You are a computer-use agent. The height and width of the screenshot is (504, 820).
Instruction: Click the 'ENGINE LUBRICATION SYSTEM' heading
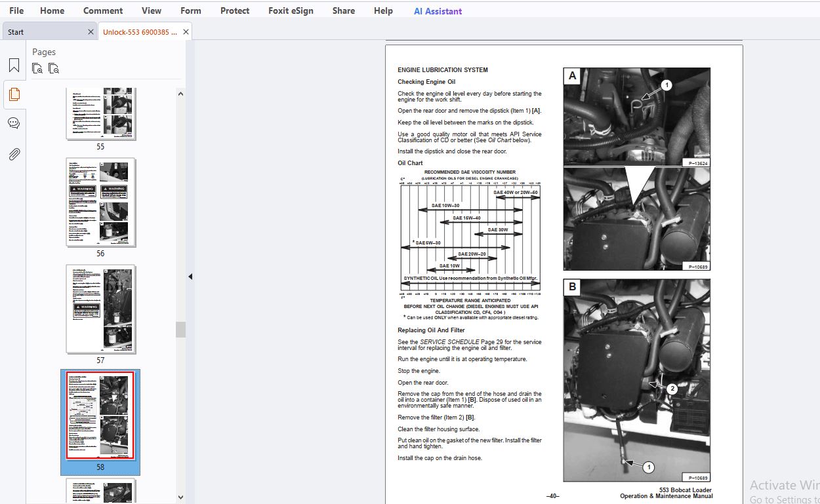pos(443,70)
